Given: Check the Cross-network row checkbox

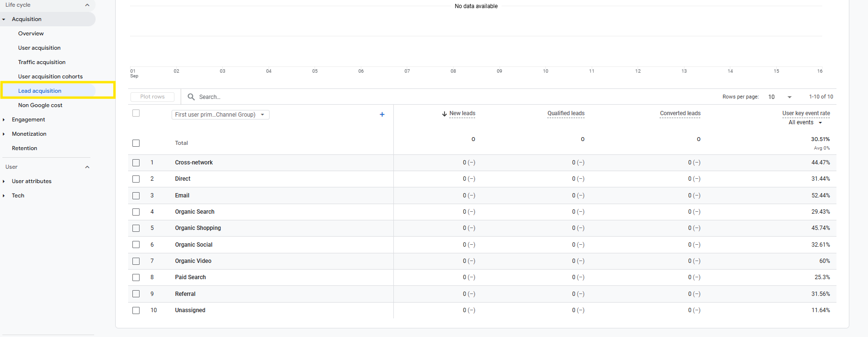Looking at the screenshot, I should (136, 163).
